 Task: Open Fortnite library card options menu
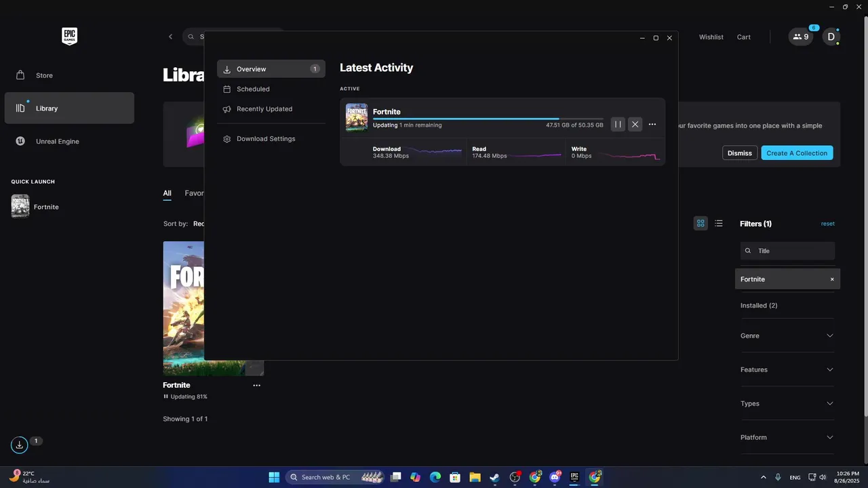tap(256, 385)
